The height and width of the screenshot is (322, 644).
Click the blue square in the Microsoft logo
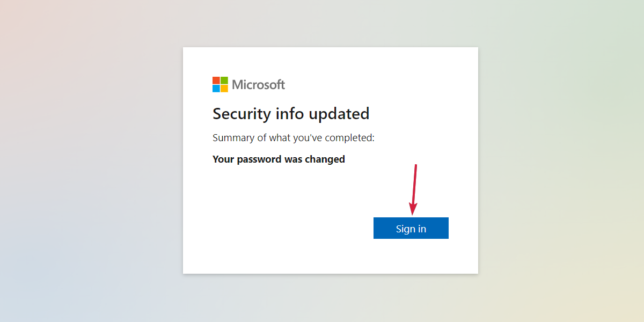216,89
